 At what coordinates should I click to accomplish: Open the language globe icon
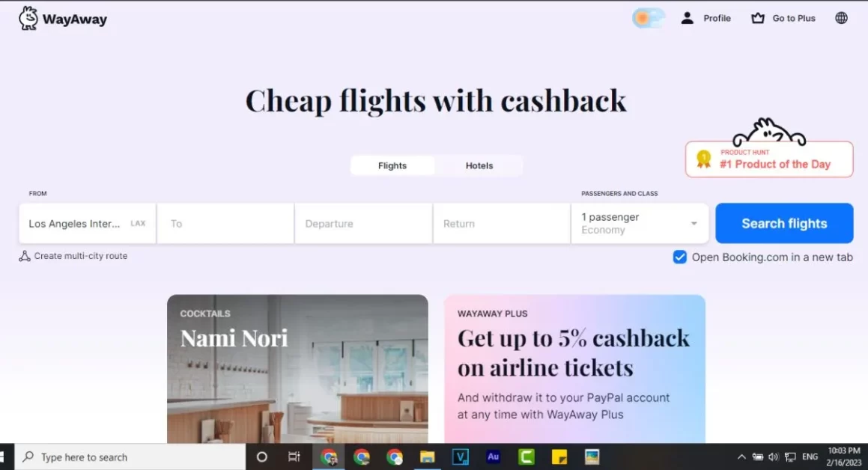click(841, 18)
